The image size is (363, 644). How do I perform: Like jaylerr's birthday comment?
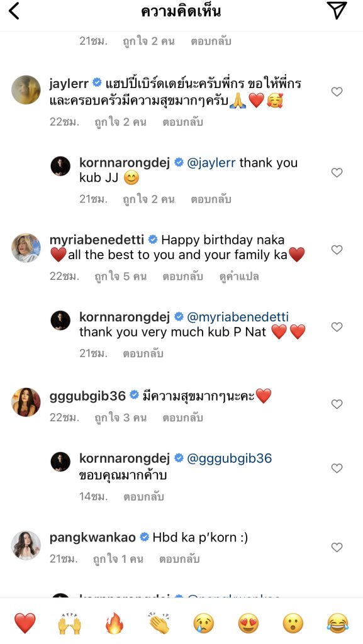click(337, 92)
